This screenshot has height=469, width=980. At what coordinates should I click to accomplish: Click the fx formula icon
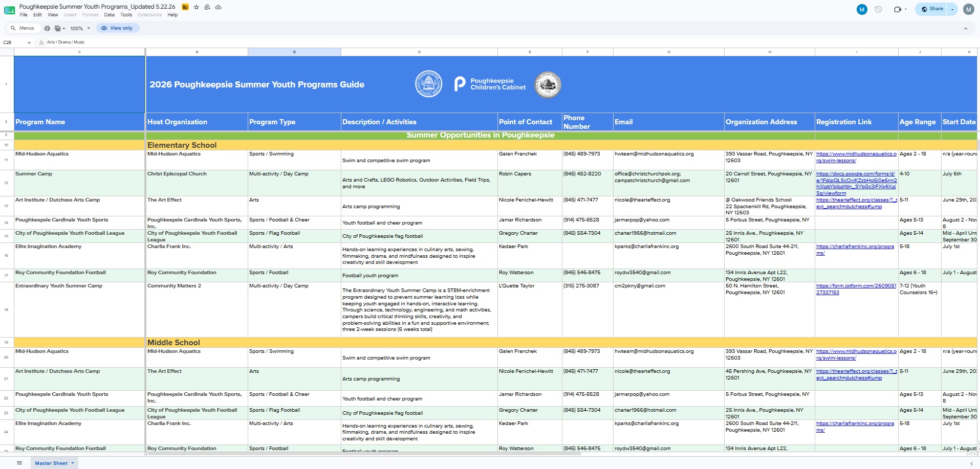[41, 42]
